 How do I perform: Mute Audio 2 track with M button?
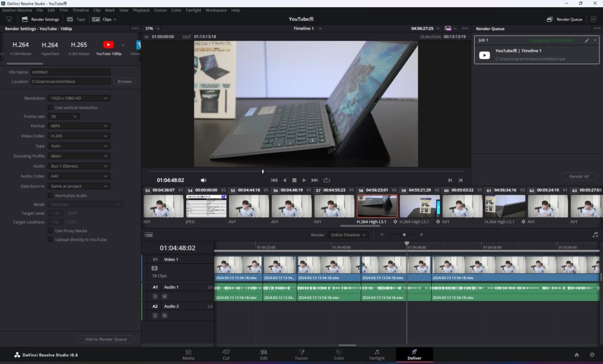pyautogui.click(x=164, y=316)
